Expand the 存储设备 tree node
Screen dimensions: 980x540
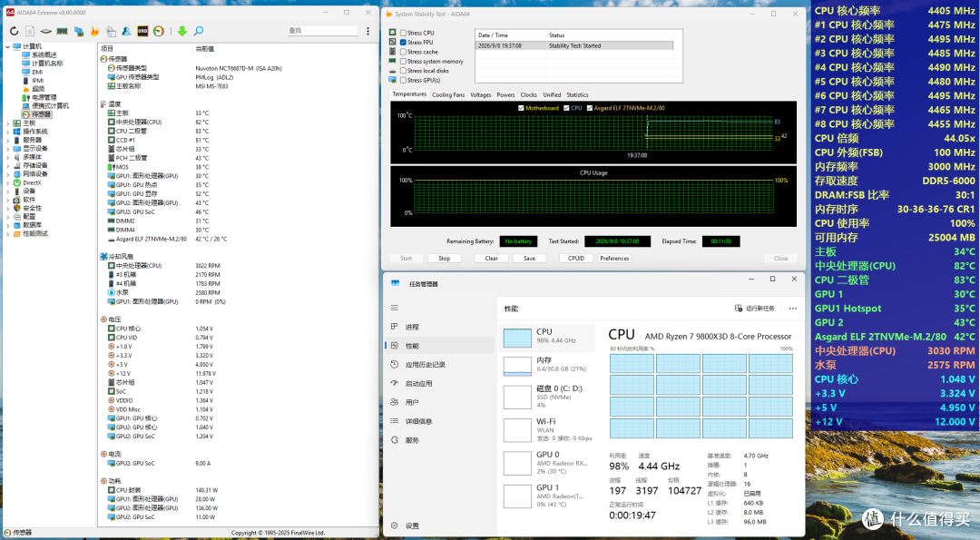pyautogui.click(x=7, y=165)
